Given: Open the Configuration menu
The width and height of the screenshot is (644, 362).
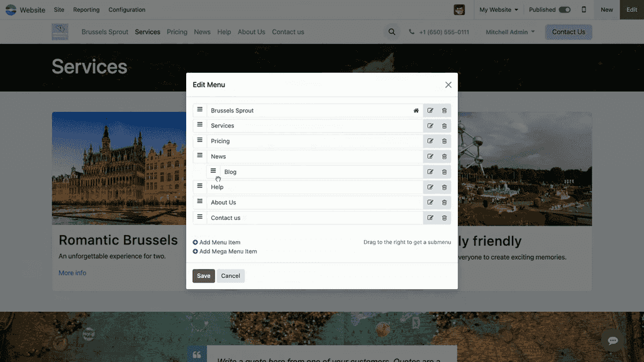Looking at the screenshot, I should pyautogui.click(x=126, y=9).
